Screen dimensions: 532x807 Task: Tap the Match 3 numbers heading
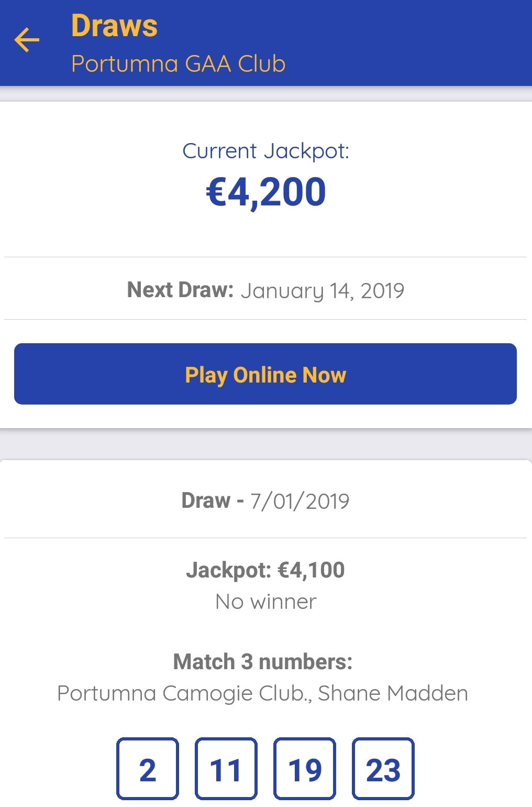tap(263, 662)
